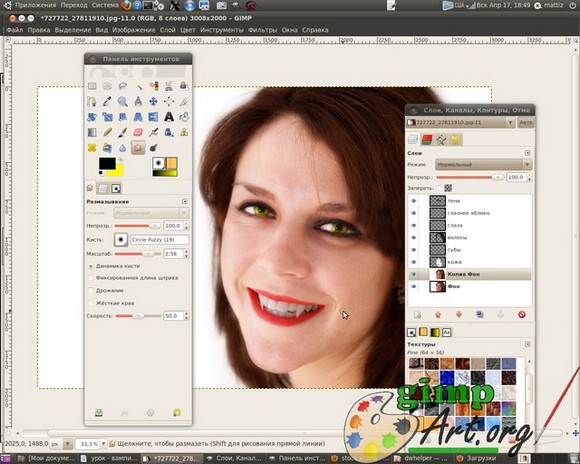This screenshot has height=464, width=580.
Task: Select the Free Select lasso tool
Action: (x=123, y=86)
